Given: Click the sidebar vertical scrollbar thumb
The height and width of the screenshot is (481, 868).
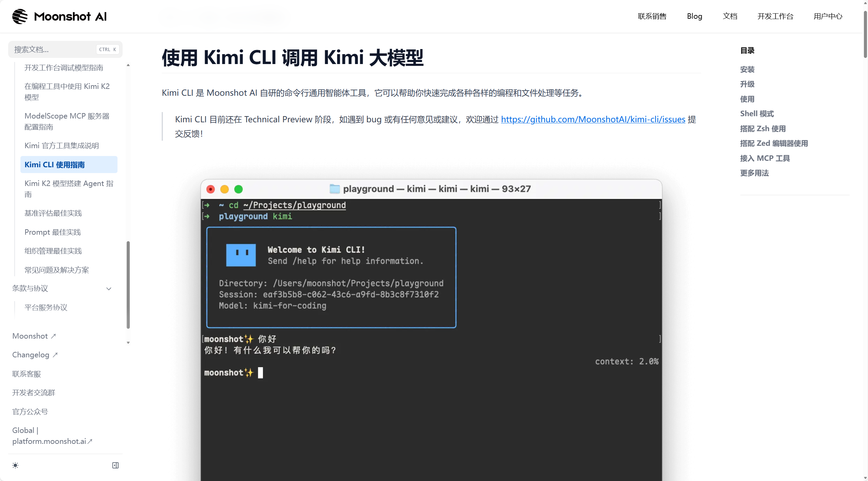Looking at the screenshot, I should click(x=128, y=284).
